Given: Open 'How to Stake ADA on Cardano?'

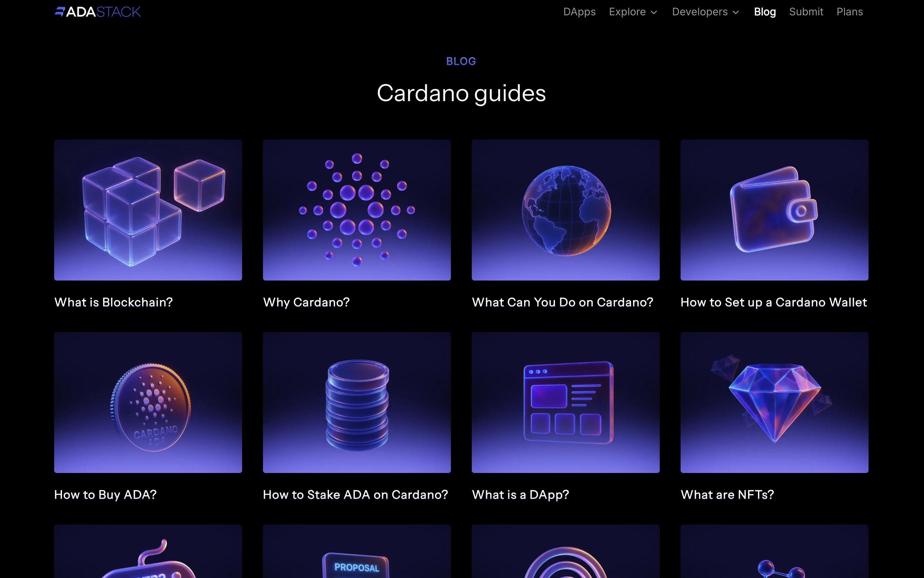Looking at the screenshot, I should pyautogui.click(x=355, y=495).
